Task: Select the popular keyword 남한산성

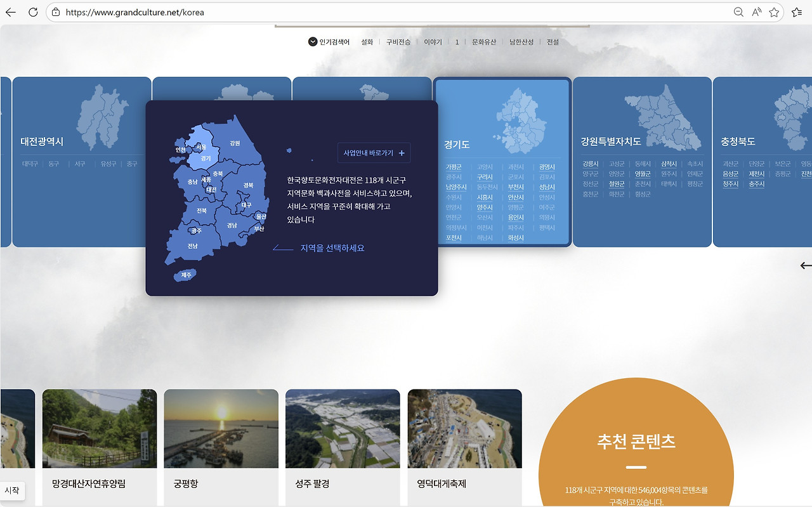Action: pos(521,42)
